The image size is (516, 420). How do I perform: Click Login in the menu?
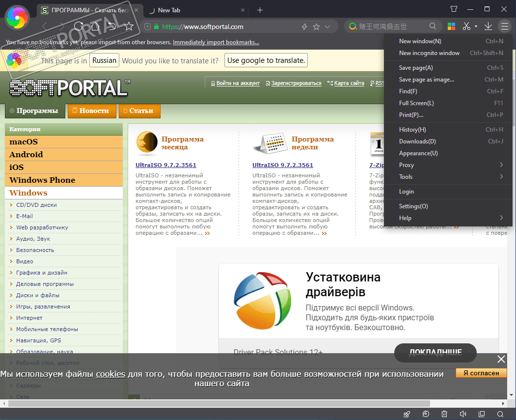coord(448,192)
